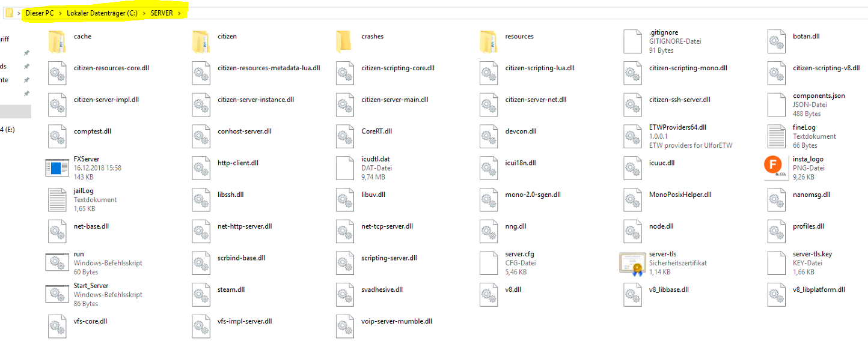
Task: Open the crashes folder icon
Action: 344,41
